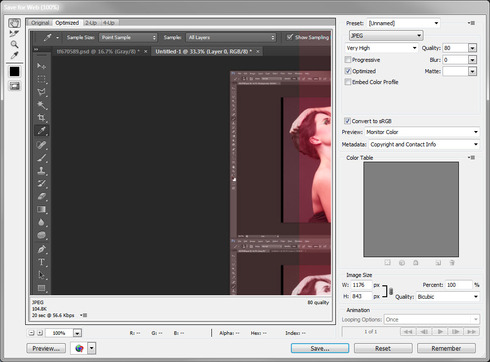Screen dimensions: 490x362
Task: Click the image height field showing 843
Action: 361,296
